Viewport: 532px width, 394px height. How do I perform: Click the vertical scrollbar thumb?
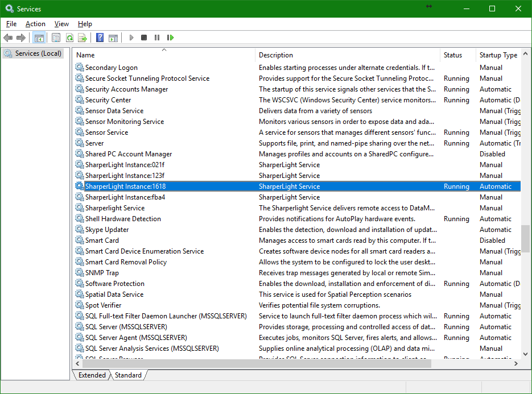525,238
